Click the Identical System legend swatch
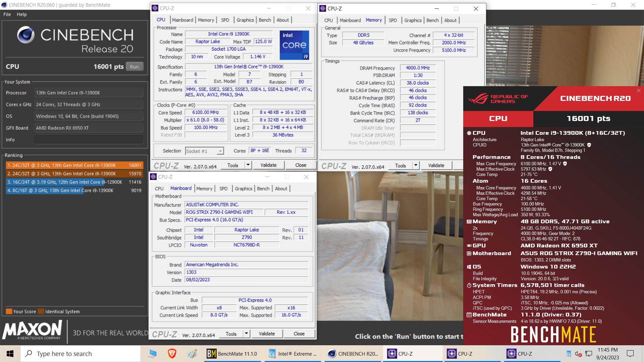This screenshot has height=362, width=644. click(x=41, y=311)
